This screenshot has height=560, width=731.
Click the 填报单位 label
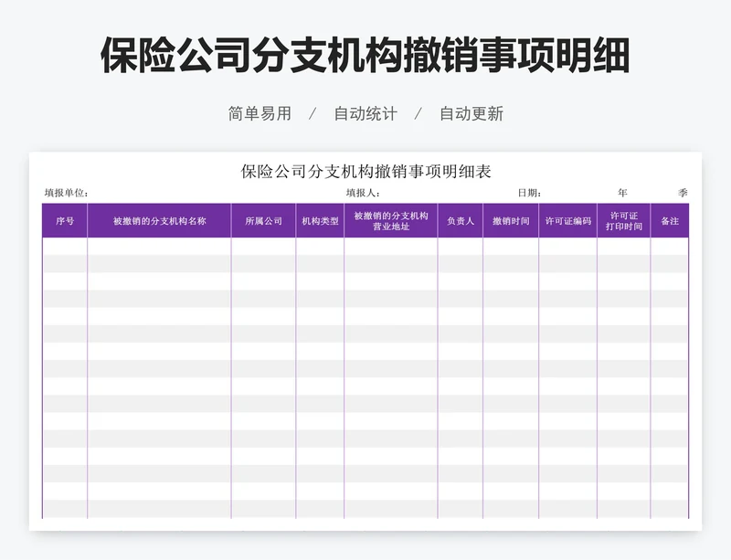click(66, 193)
